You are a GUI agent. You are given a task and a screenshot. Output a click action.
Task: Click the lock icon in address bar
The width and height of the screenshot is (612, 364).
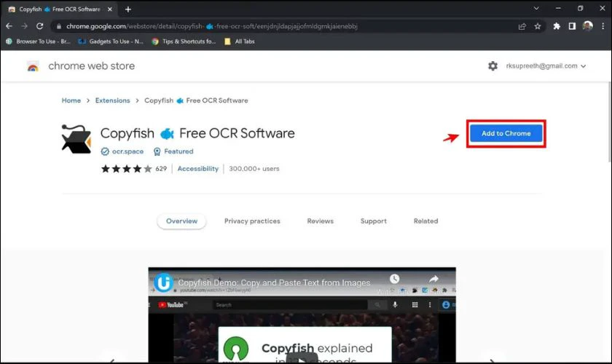pyautogui.click(x=59, y=26)
